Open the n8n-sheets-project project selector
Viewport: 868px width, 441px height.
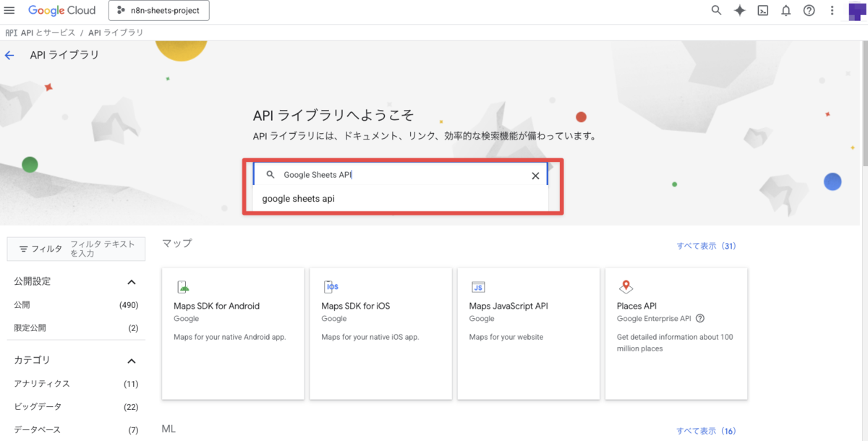[158, 11]
